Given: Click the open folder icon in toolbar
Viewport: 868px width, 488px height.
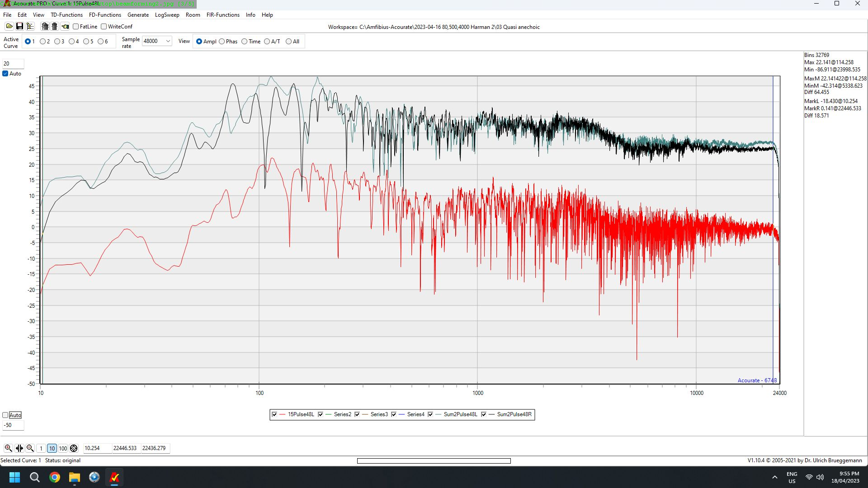Looking at the screenshot, I should [x=9, y=26].
